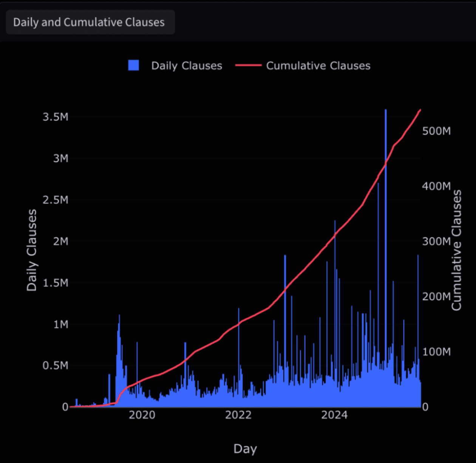Click the Day x-axis title

(x=245, y=449)
